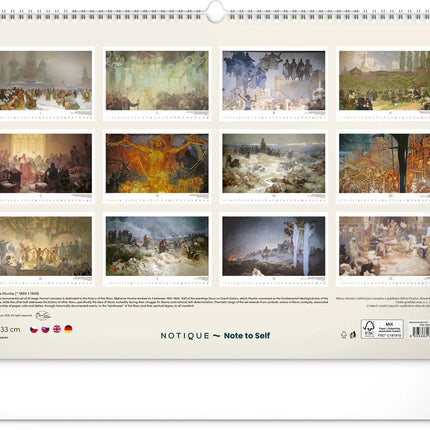The height and width of the screenshot is (430, 430).
Task: Click the German flag icon
Action: tap(68, 329)
